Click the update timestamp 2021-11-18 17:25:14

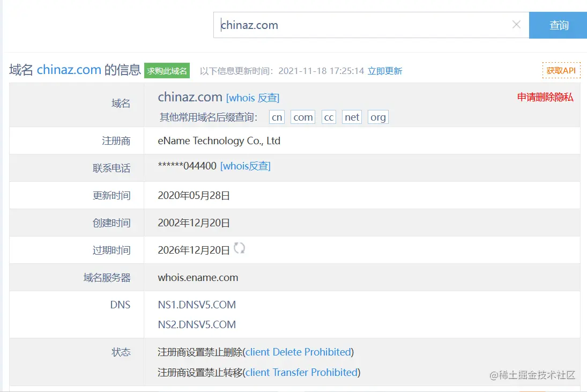pos(321,71)
